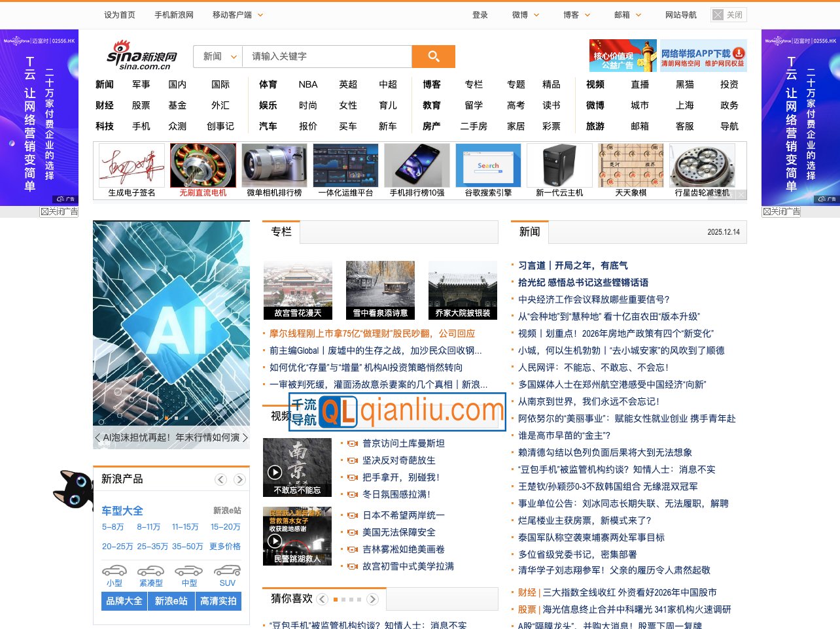The width and height of the screenshot is (840, 629).
Task: Dismiss the top banner using the 关闭 control
Action: [x=728, y=14]
